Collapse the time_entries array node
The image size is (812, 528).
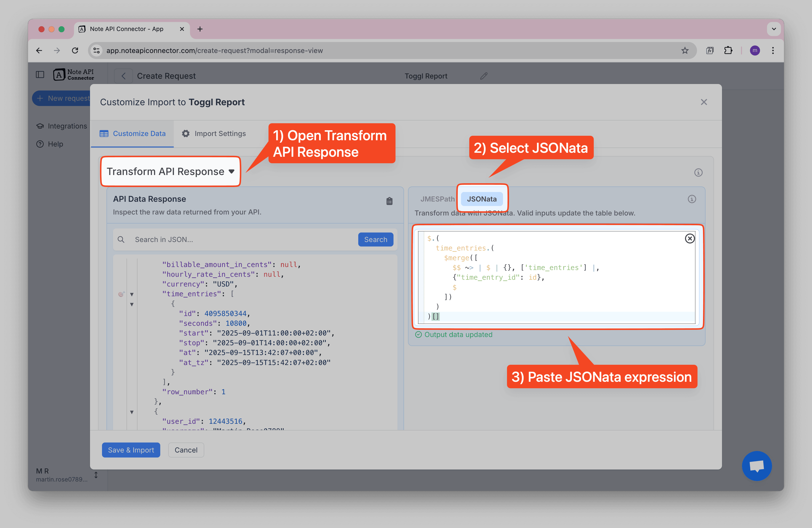132,294
